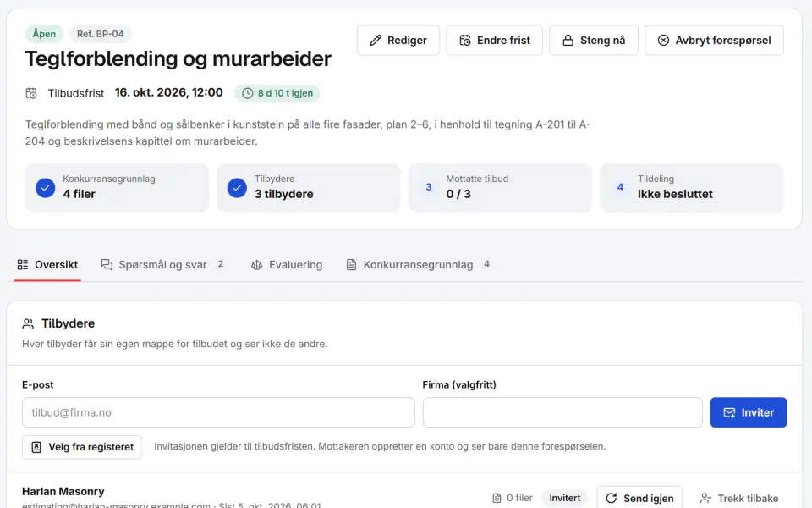This screenshot has height=508, width=812.
Task: Cancel with Avbryt forespørsel button
Action: pyautogui.click(x=714, y=41)
